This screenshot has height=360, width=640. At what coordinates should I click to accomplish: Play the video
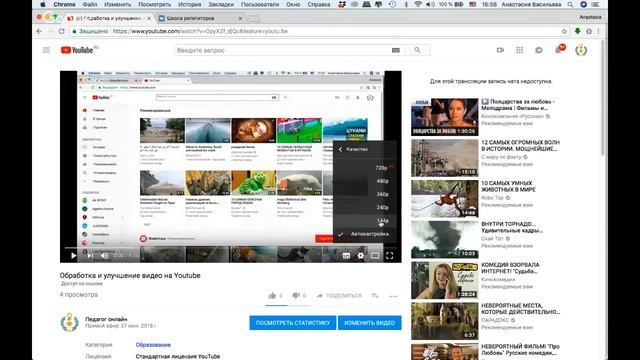[73, 256]
